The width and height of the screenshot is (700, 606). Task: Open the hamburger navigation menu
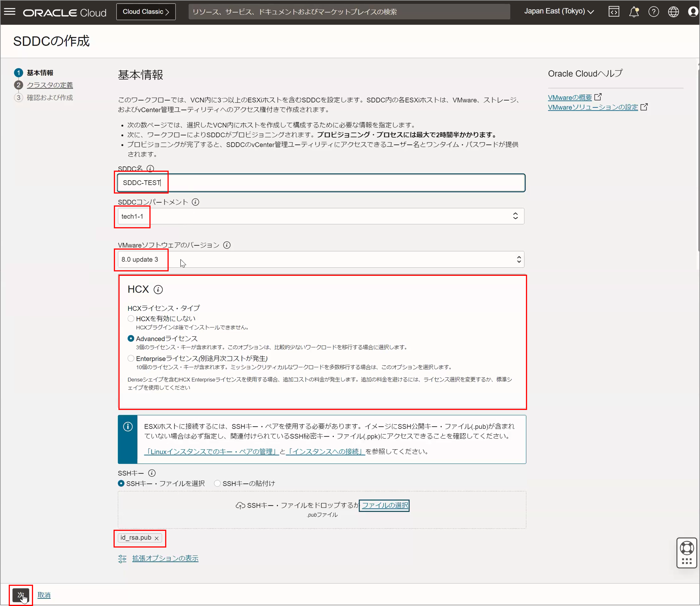[10, 12]
